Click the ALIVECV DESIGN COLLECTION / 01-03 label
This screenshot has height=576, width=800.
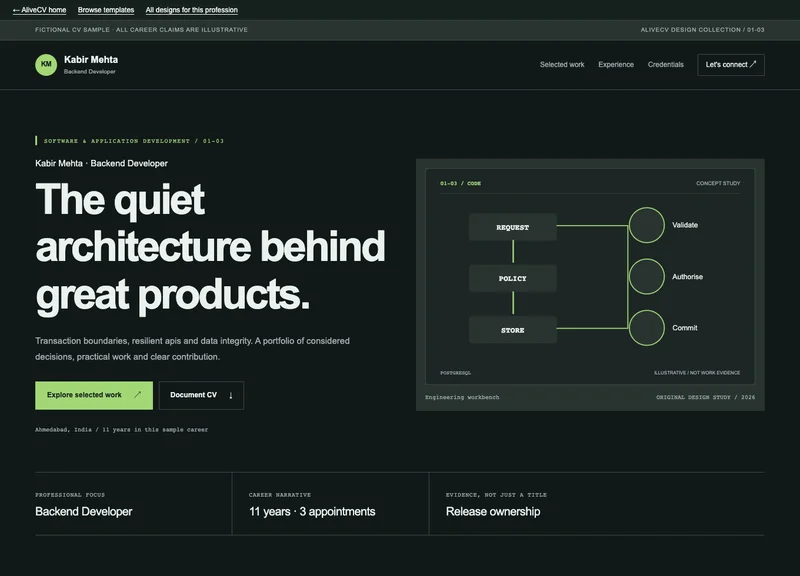click(702, 30)
